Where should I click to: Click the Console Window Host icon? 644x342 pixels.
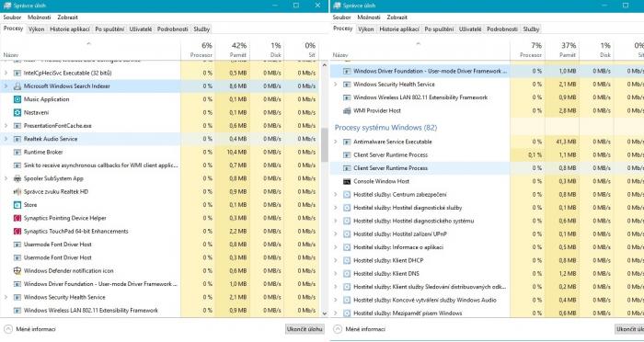coord(347,181)
